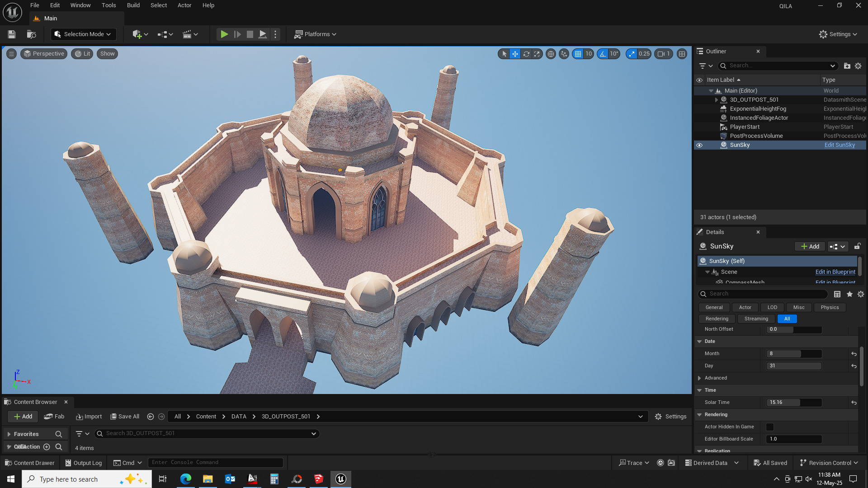Open the viewport hamburger options menu
The height and width of the screenshot is (488, 868).
[12, 54]
